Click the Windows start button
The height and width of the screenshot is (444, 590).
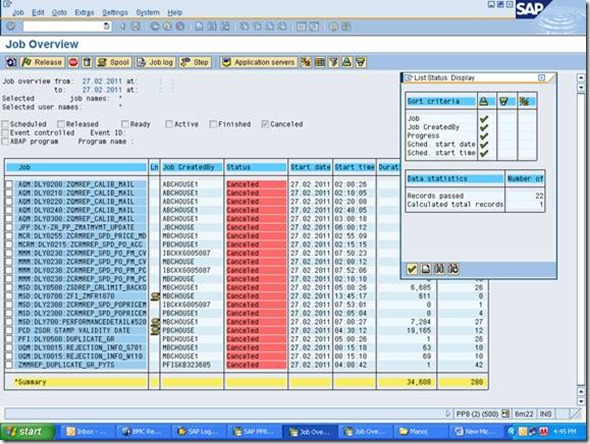coord(27,432)
